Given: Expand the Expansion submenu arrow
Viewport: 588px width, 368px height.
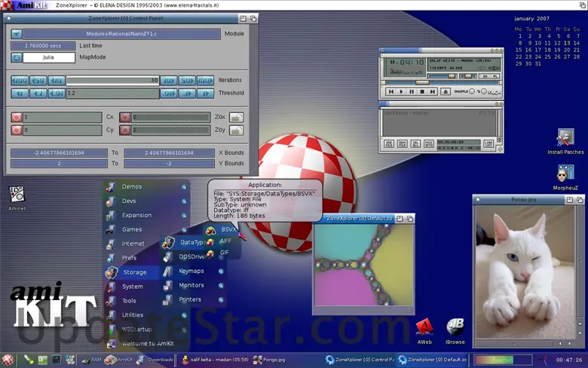Looking at the screenshot, I should click(184, 216).
